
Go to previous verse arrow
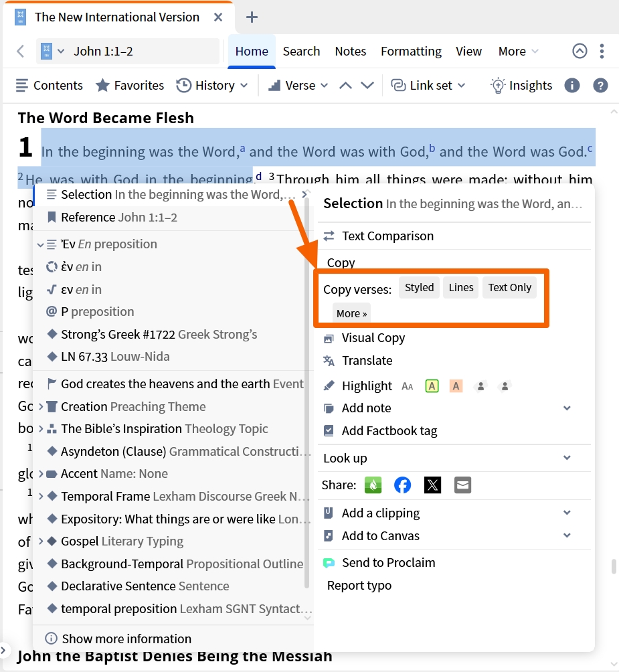pos(346,85)
